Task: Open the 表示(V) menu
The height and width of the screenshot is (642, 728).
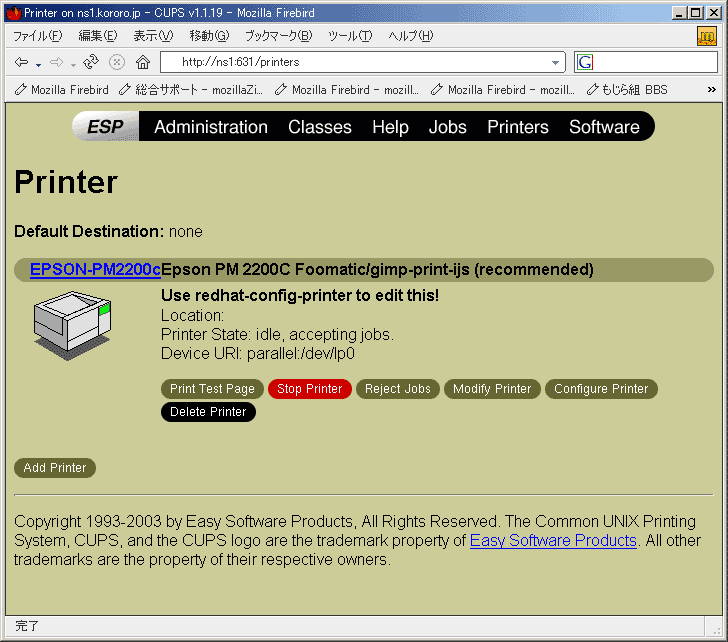Action: coord(153,36)
